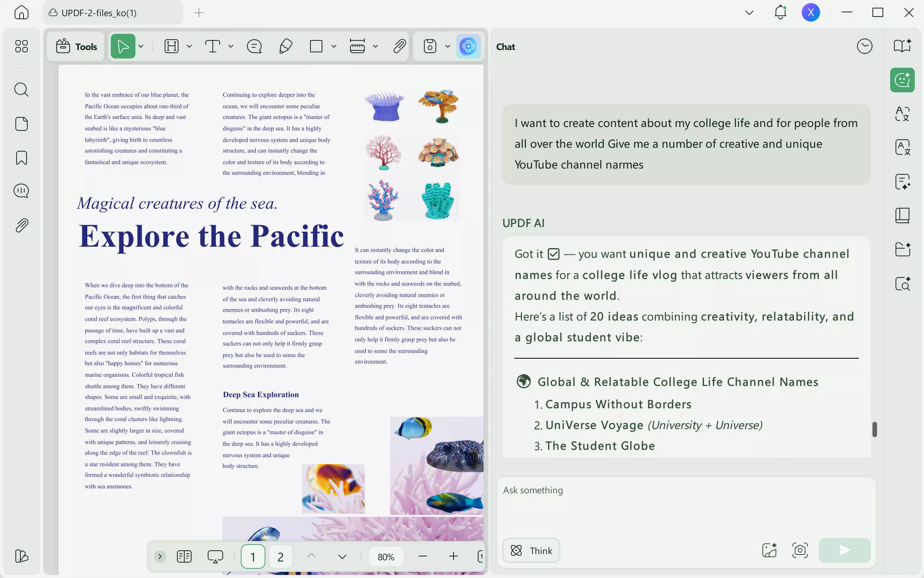Go to page 2 button
Viewport: 924px width, 578px height.
[280, 557]
